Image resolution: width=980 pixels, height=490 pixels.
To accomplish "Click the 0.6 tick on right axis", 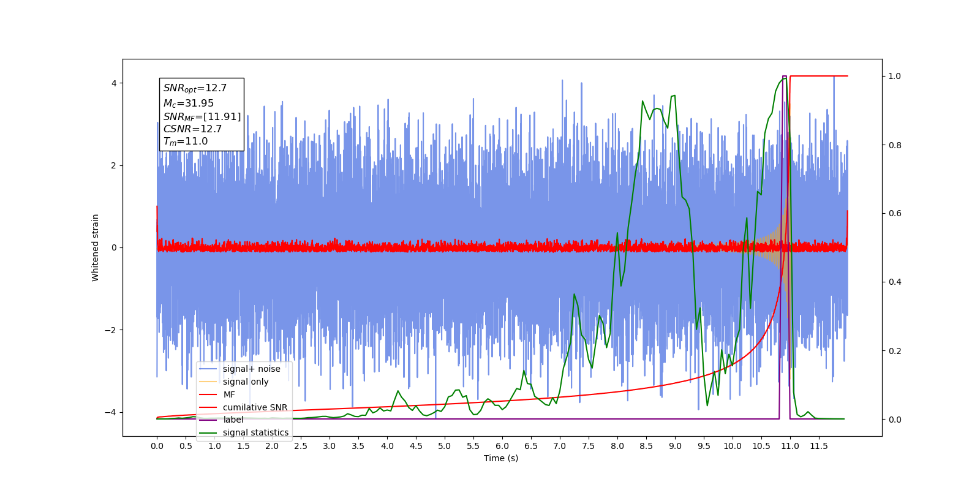I will (895, 214).
